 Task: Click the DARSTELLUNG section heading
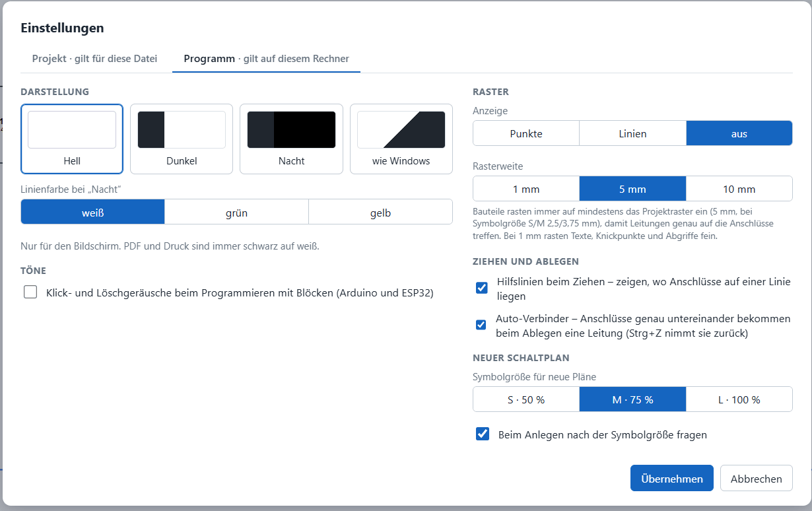55,92
